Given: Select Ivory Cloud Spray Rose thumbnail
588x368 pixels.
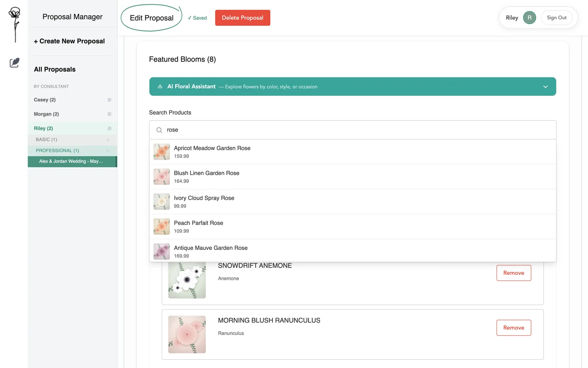Looking at the screenshot, I should point(162,202).
